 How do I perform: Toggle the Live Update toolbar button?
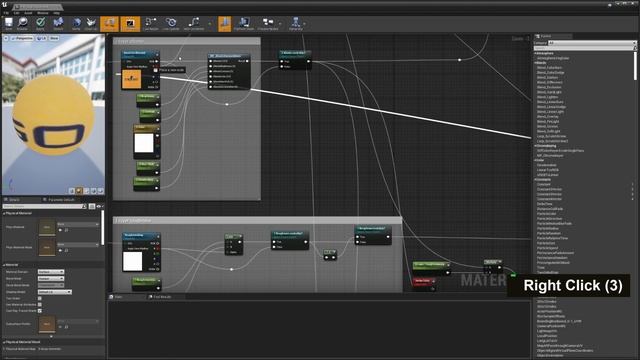pos(171,23)
